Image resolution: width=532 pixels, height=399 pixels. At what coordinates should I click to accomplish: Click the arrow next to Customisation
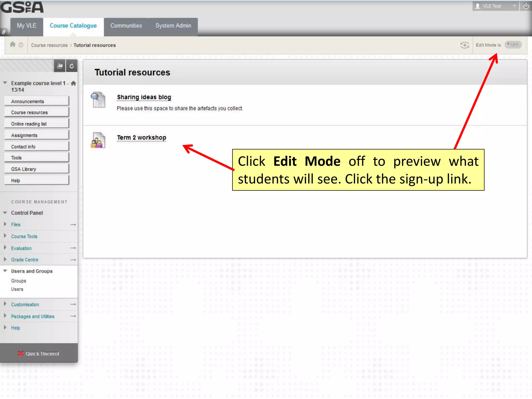point(73,304)
